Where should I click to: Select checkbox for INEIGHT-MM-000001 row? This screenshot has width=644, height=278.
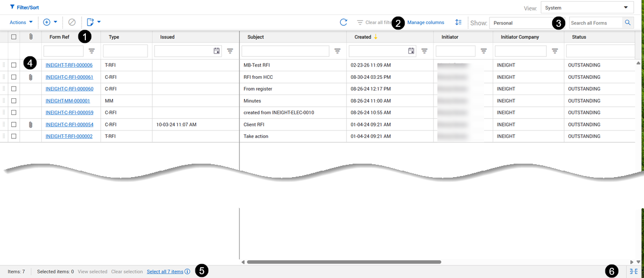click(14, 101)
